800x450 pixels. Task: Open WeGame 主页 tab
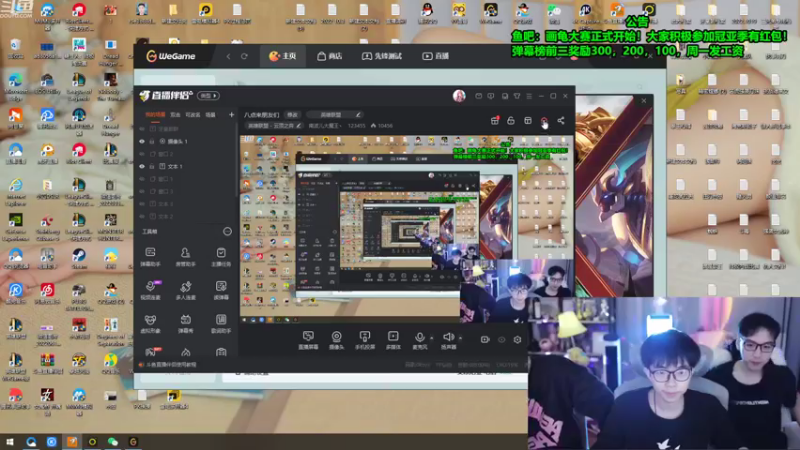tap(283, 56)
